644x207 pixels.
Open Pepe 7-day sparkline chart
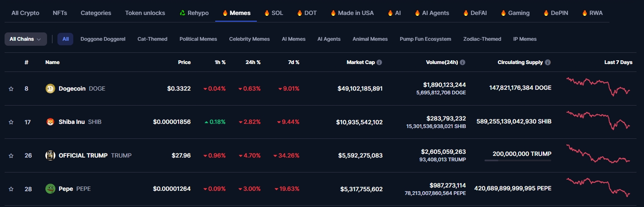click(x=598, y=187)
